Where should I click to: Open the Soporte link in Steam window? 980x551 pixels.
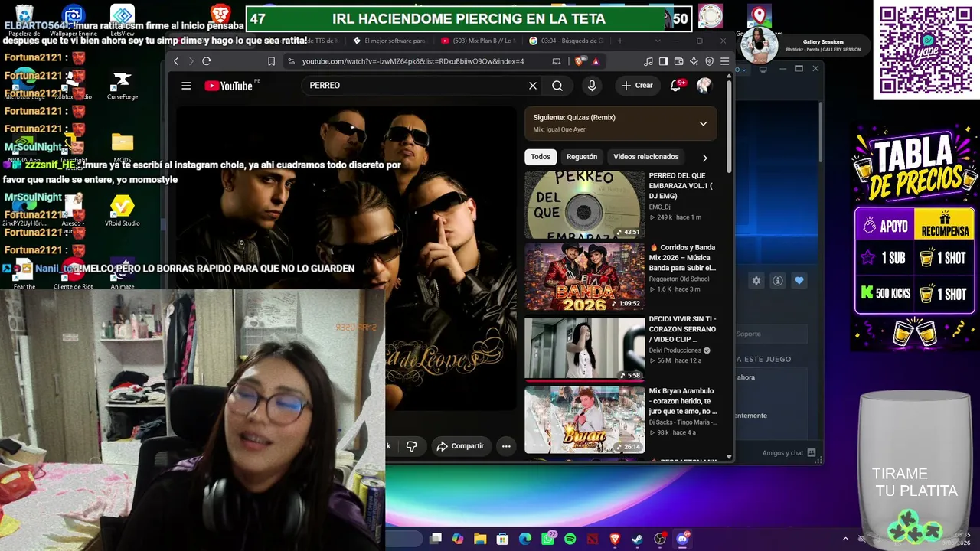[x=749, y=334]
